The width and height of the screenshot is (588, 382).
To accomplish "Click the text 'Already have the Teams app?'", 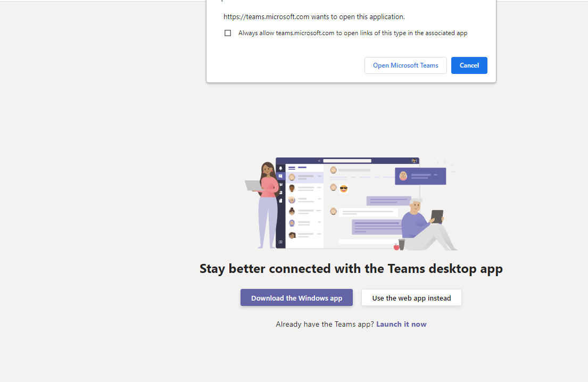I will pyautogui.click(x=325, y=324).
